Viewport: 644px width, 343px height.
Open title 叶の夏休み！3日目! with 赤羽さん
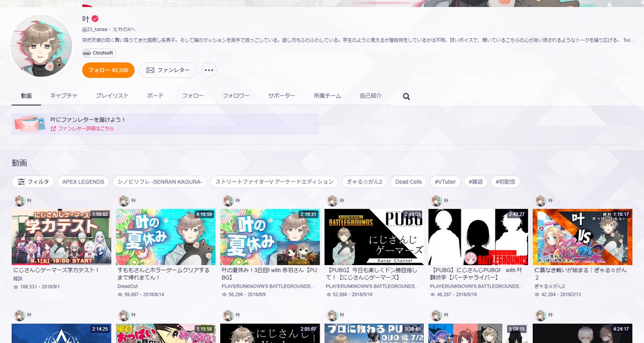click(269, 274)
